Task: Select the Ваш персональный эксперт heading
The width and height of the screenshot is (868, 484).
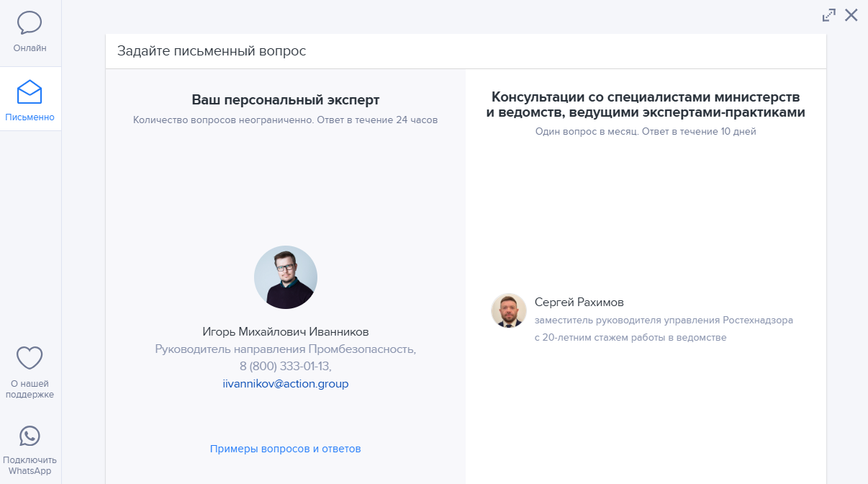Action: pyautogui.click(x=286, y=100)
